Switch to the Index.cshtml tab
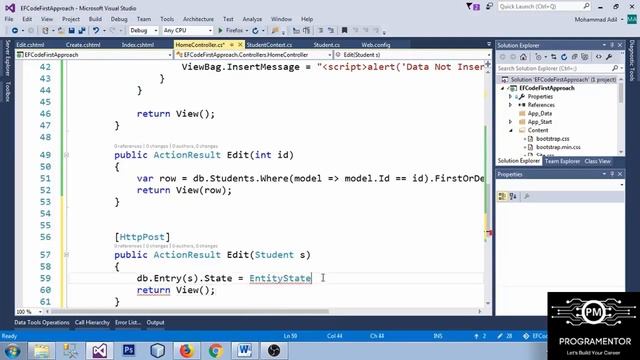Screen dimensions: 640x360 (138, 45)
